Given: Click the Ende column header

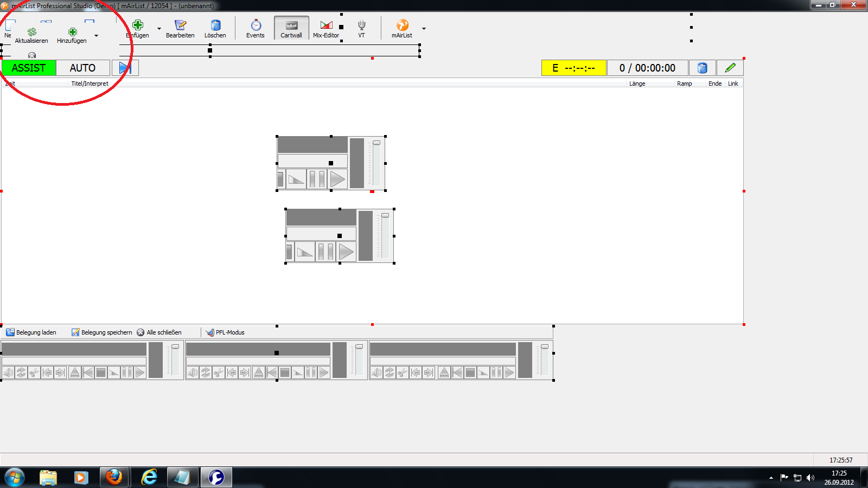Looking at the screenshot, I should pos(715,84).
